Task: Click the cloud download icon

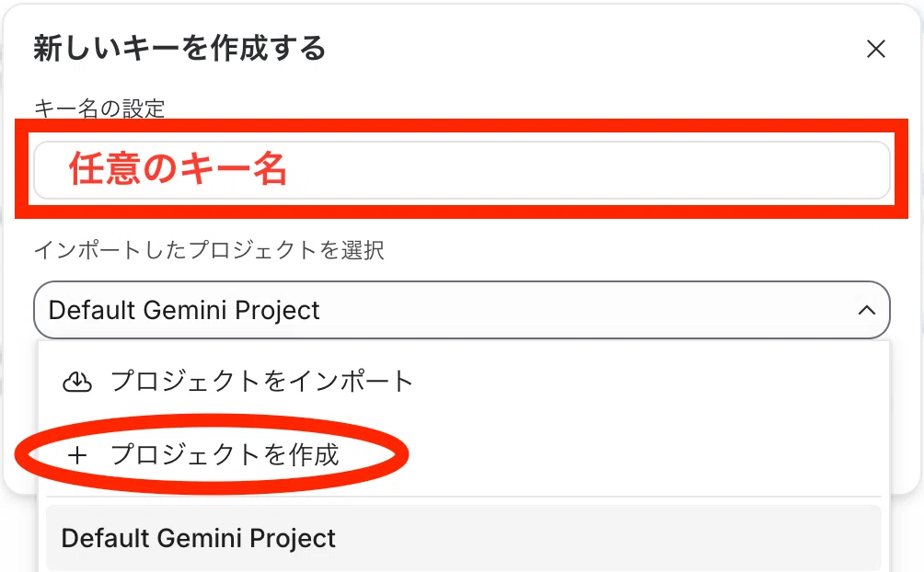Action: [77, 382]
